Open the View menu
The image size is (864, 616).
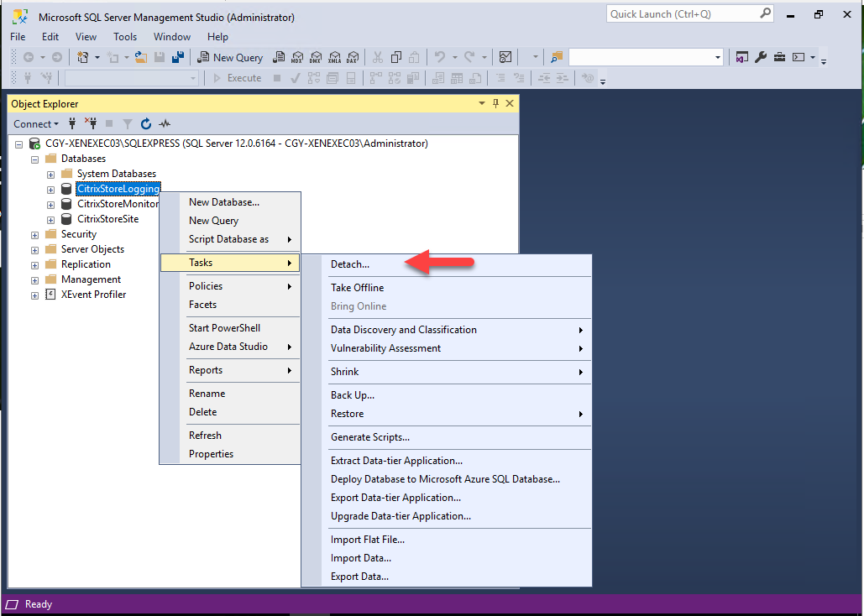pos(86,37)
